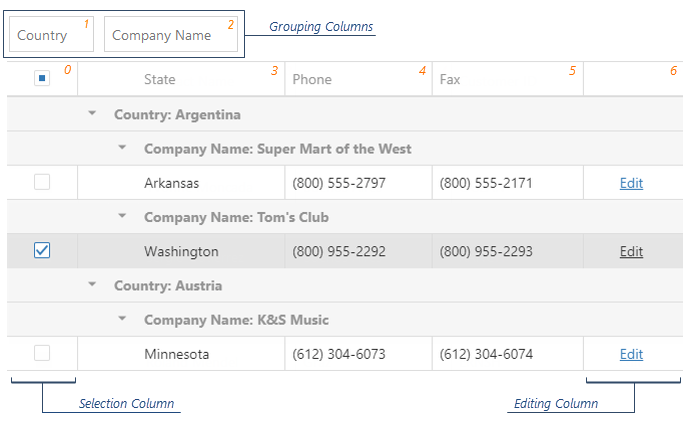Collapse the Country: Austria group
Screen dimensions: 691x424
click(93, 285)
